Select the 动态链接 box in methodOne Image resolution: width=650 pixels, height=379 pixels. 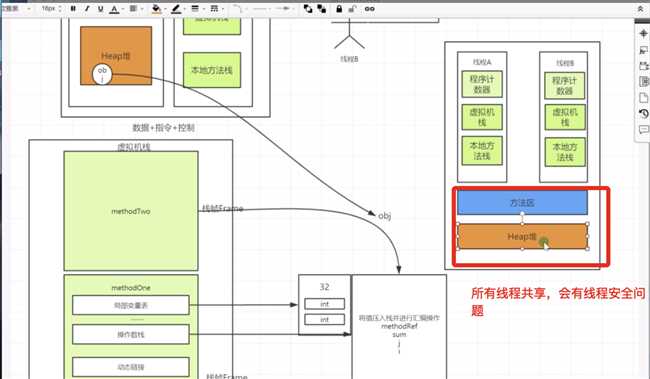pyautogui.click(x=131, y=367)
